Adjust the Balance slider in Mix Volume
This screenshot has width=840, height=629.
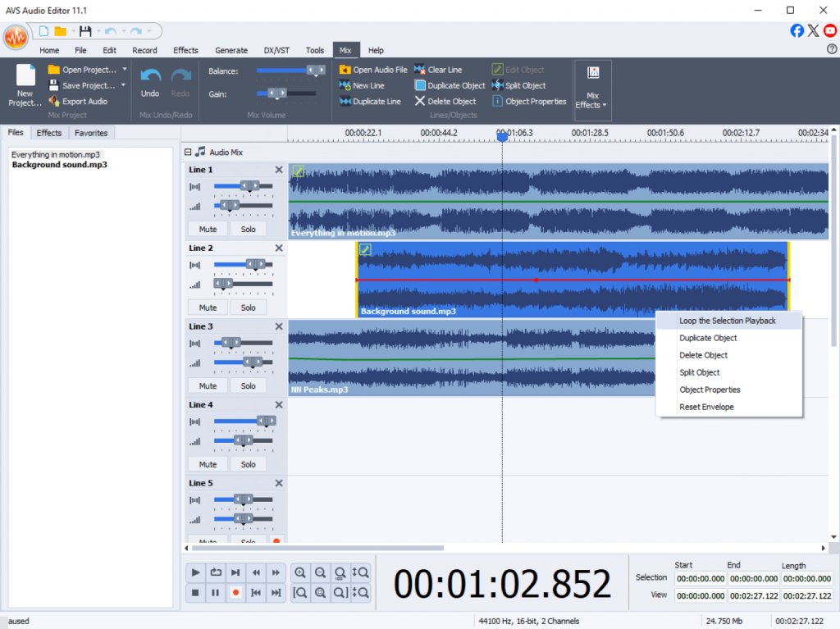(315, 71)
